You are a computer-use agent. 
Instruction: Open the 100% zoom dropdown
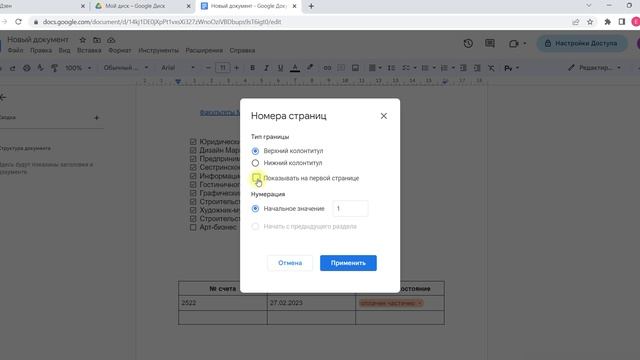click(78, 68)
